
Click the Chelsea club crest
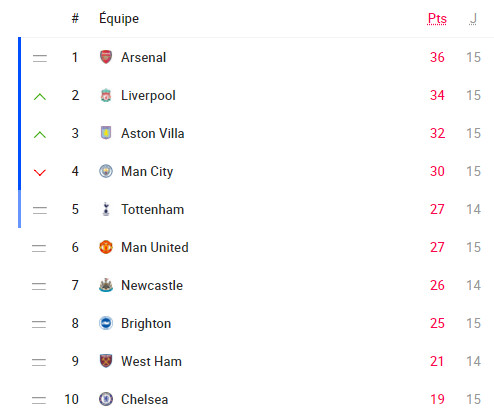coord(106,399)
